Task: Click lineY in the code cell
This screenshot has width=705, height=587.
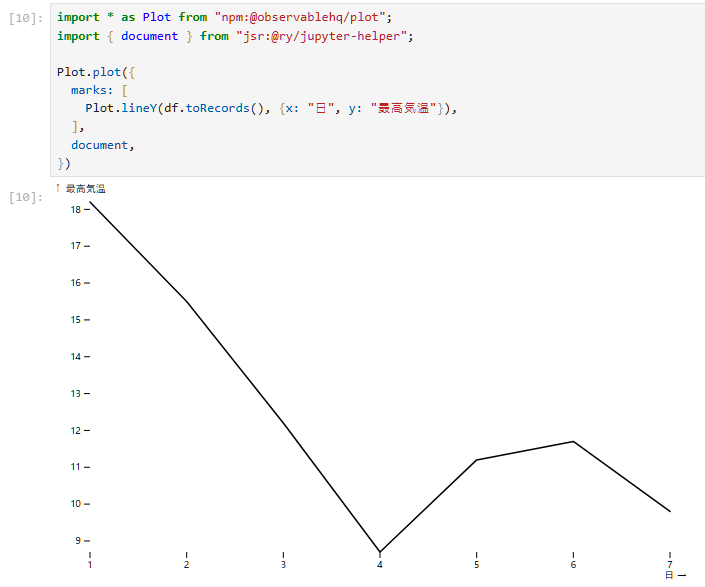Action: [139, 108]
